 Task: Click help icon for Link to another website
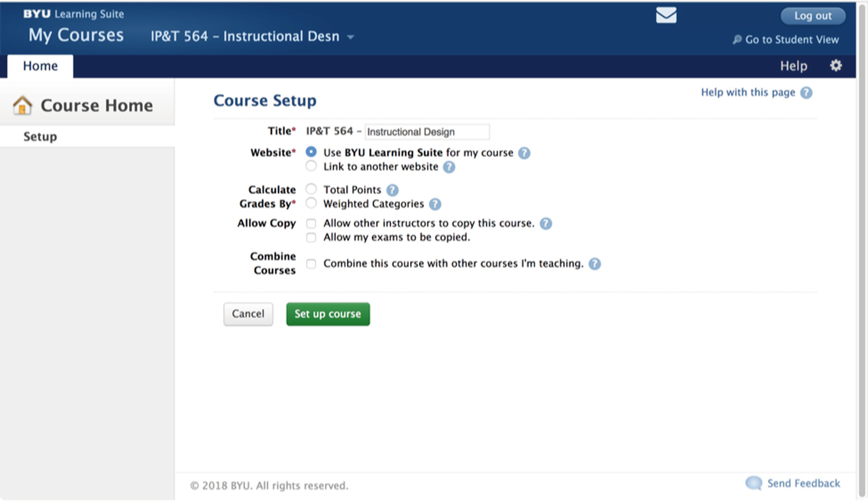449,167
